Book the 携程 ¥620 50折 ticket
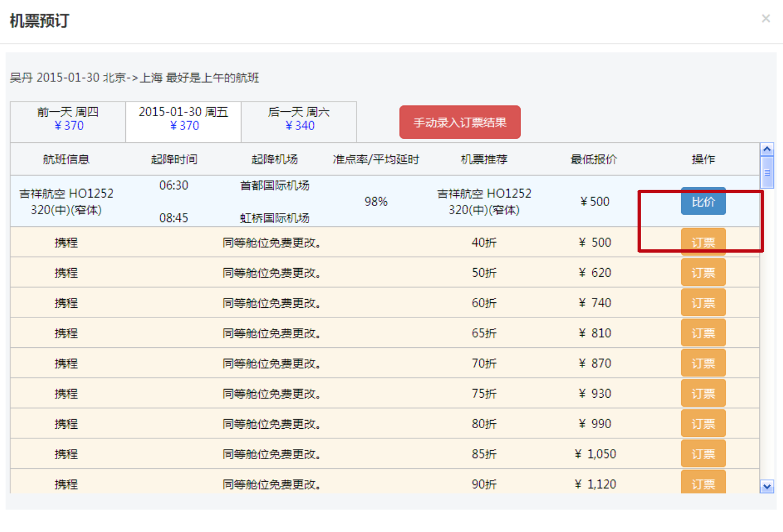783x532 pixels. click(703, 272)
